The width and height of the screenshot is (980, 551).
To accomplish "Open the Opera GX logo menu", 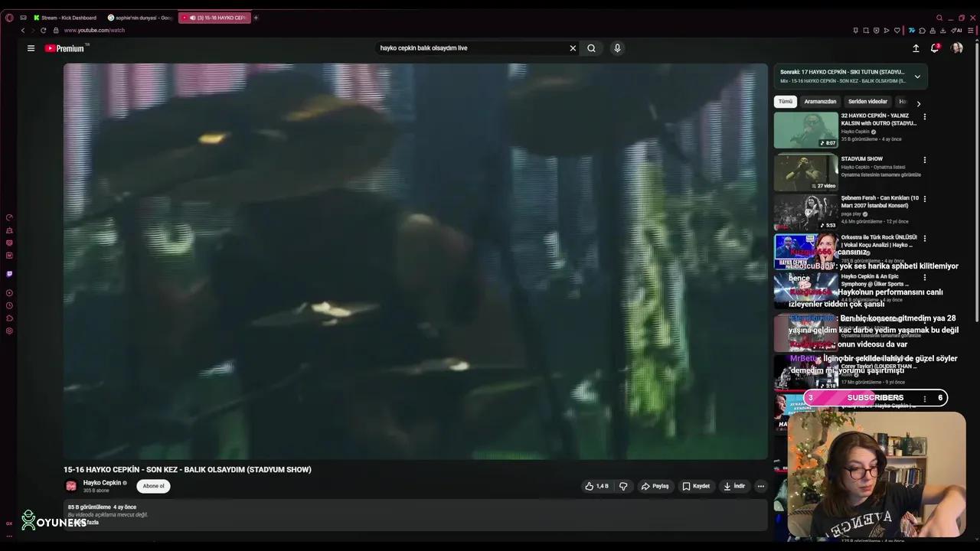I will tap(9, 18).
